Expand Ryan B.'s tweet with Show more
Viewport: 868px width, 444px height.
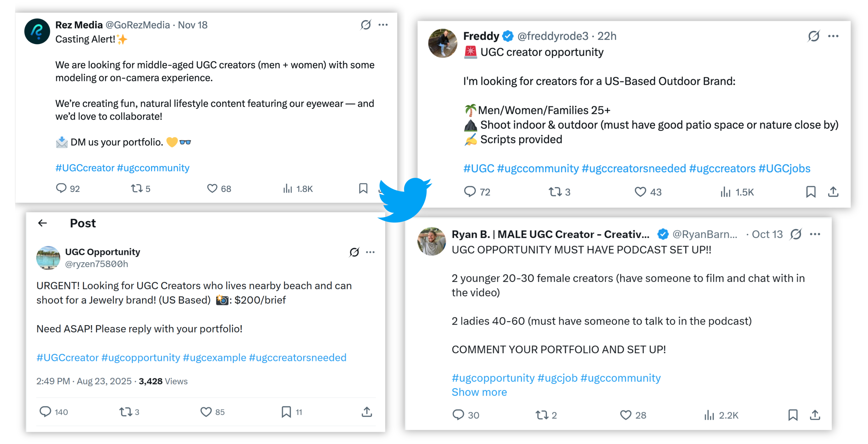pos(479,392)
